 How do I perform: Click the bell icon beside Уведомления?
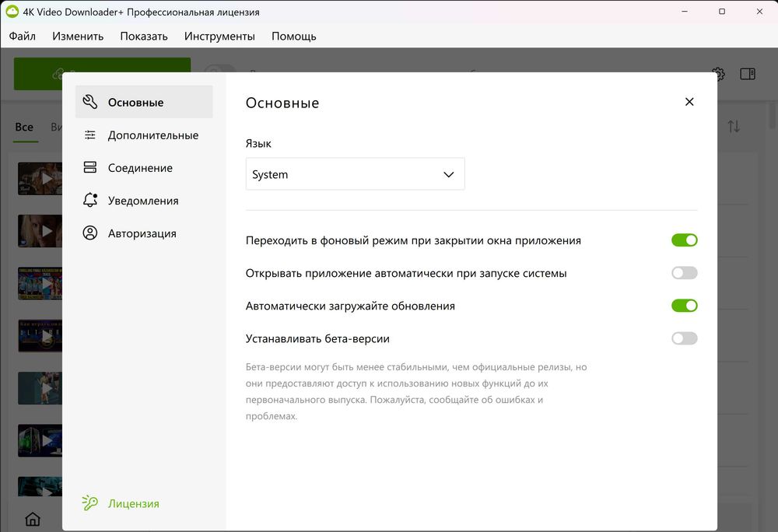(x=89, y=200)
